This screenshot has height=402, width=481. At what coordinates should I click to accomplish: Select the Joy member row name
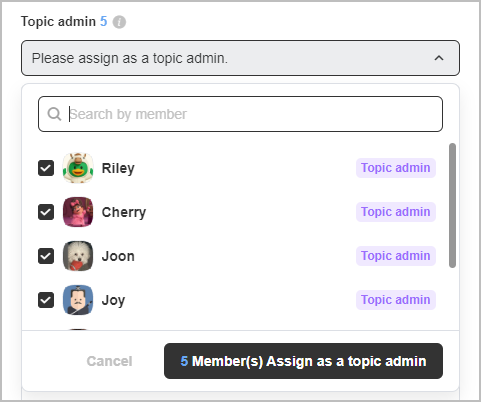(x=113, y=300)
